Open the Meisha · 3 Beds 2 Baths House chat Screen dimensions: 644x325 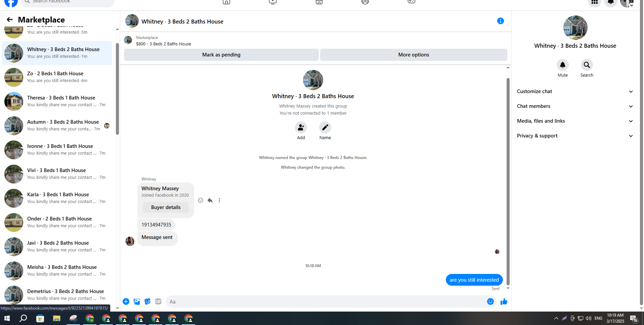pyautogui.click(x=57, y=271)
